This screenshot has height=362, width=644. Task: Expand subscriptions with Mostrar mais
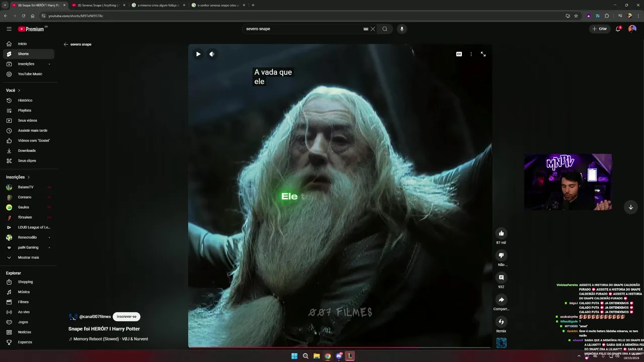coord(28,257)
